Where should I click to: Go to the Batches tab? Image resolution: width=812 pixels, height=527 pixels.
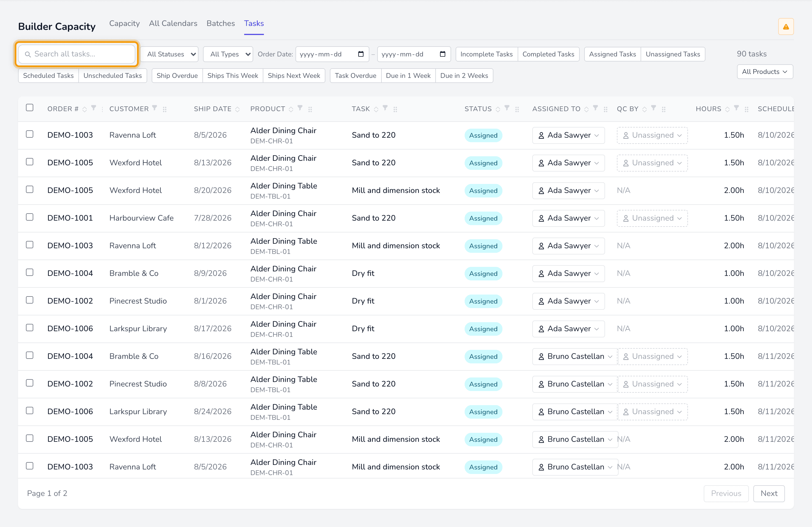click(x=221, y=23)
